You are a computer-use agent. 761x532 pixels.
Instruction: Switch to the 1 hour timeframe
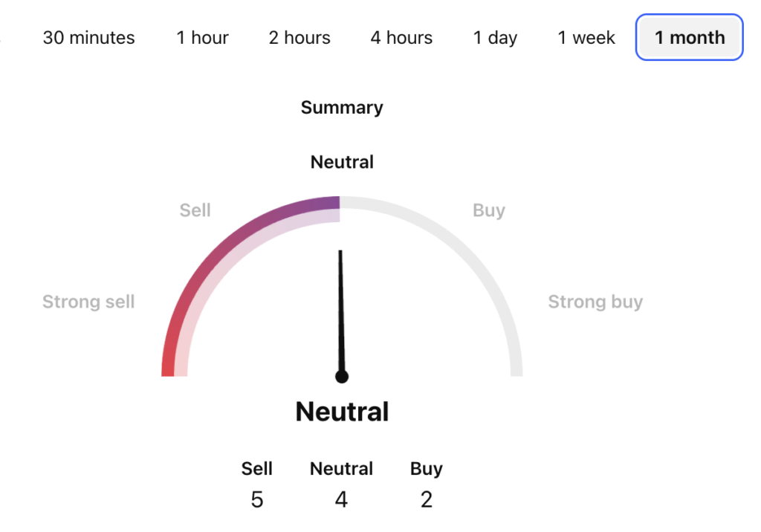click(202, 38)
